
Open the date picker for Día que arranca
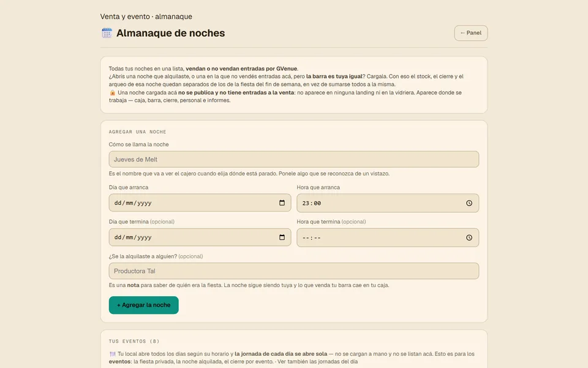click(x=282, y=203)
